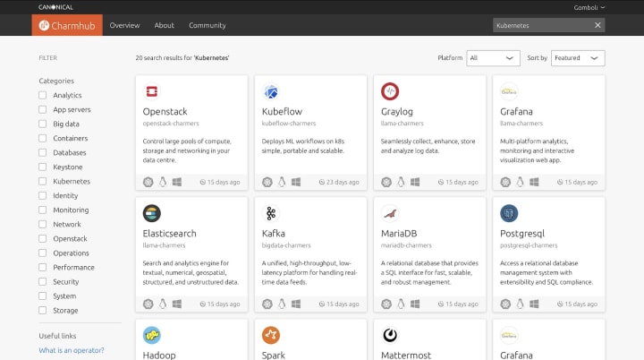Click the Spark logo icon
This screenshot has height=360, width=644.
point(271,335)
